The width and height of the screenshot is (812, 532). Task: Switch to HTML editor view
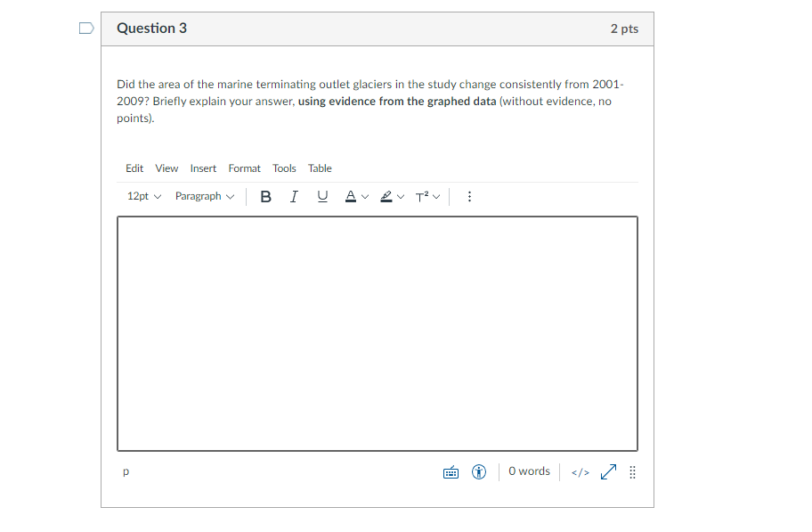click(x=581, y=472)
